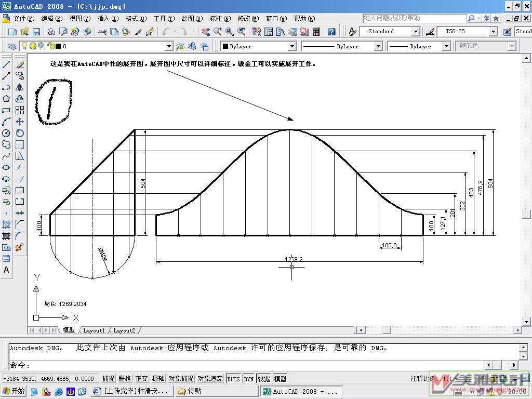This screenshot has width=532, height=399.
Task: Select the Mirror modify tool
Action: pyautogui.click(x=20, y=87)
